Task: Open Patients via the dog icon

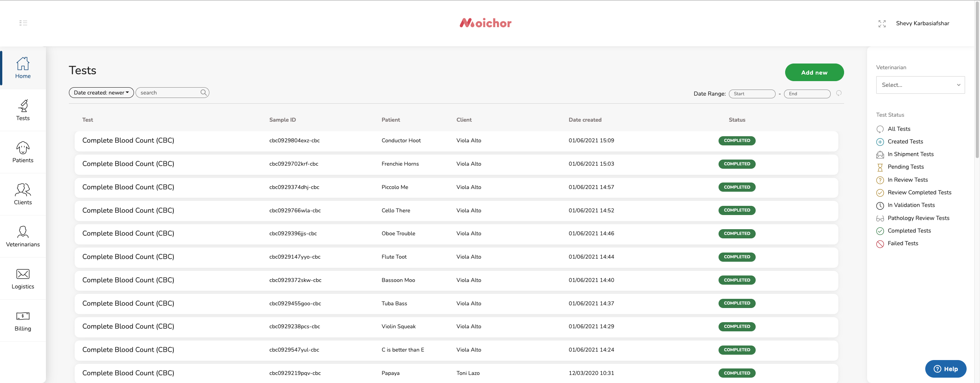Action: coord(23,148)
